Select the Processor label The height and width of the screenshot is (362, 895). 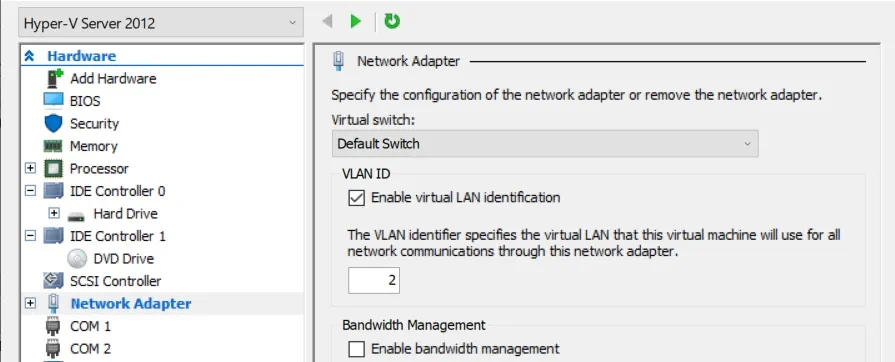(x=99, y=168)
